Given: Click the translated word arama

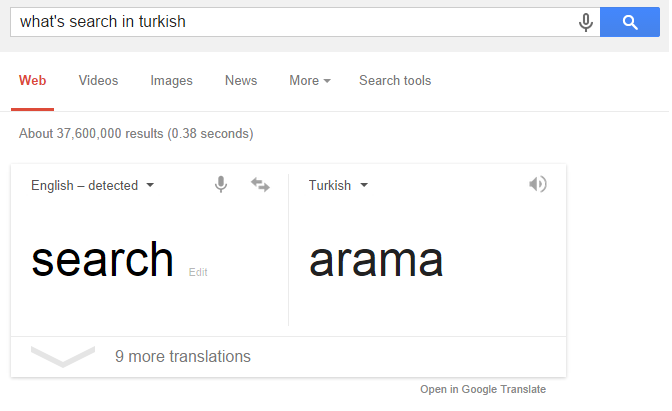Looking at the screenshot, I should pos(376,261).
